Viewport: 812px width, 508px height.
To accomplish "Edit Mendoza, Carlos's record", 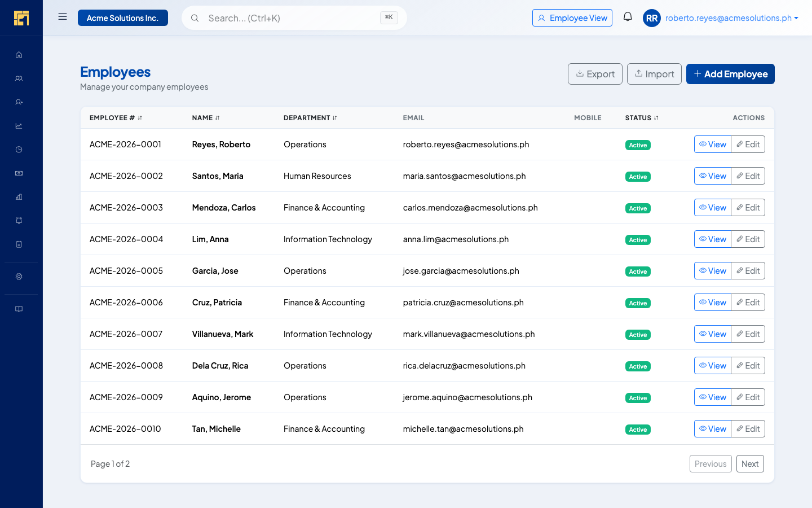I will coord(748,208).
